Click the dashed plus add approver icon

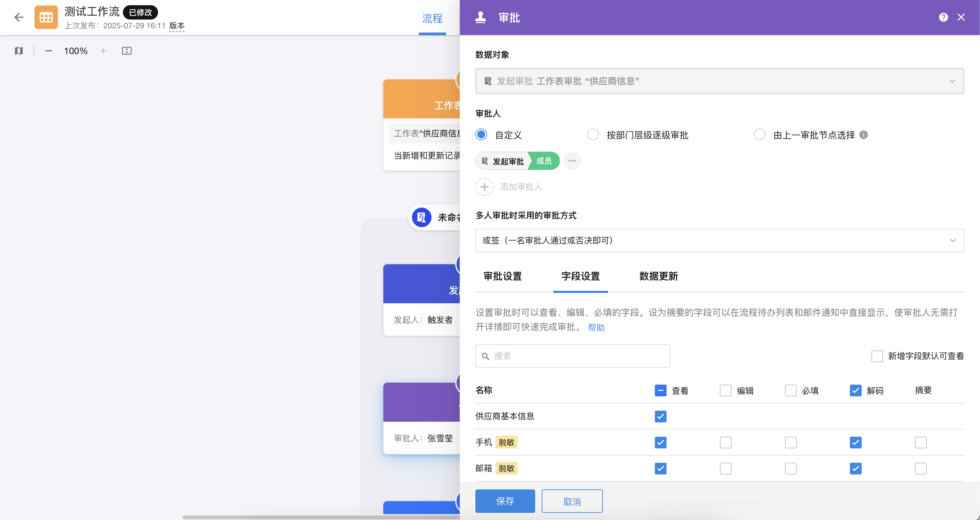pos(484,187)
